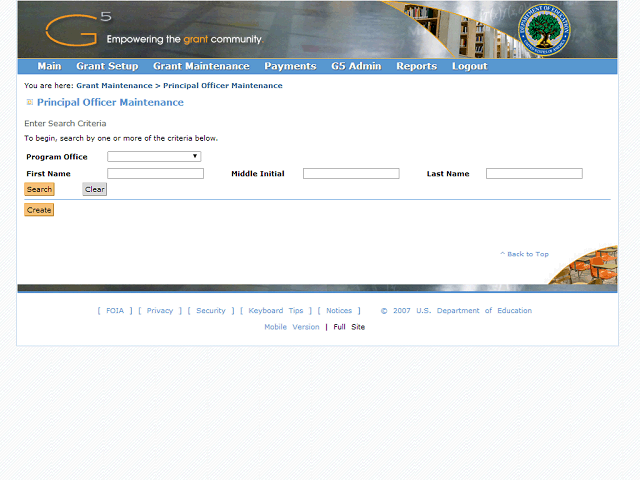
Task: Open the Keyboard Tips footer link
Action: (276, 311)
